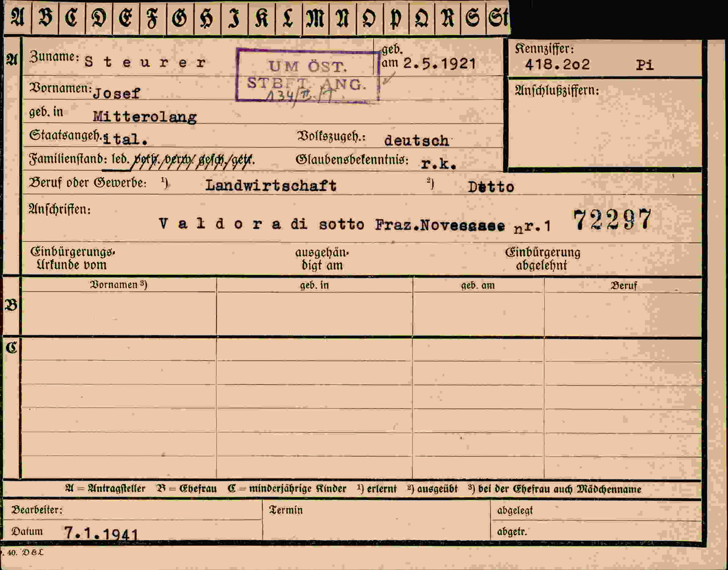Select the K index tab
This screenshot has height=570, width=728.
point(262,18)
